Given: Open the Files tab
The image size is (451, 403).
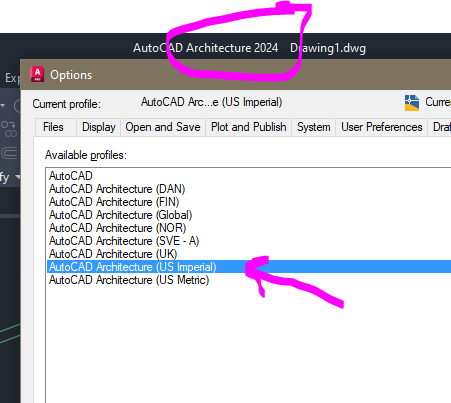Looking at the screenshot, I should 56,127.
